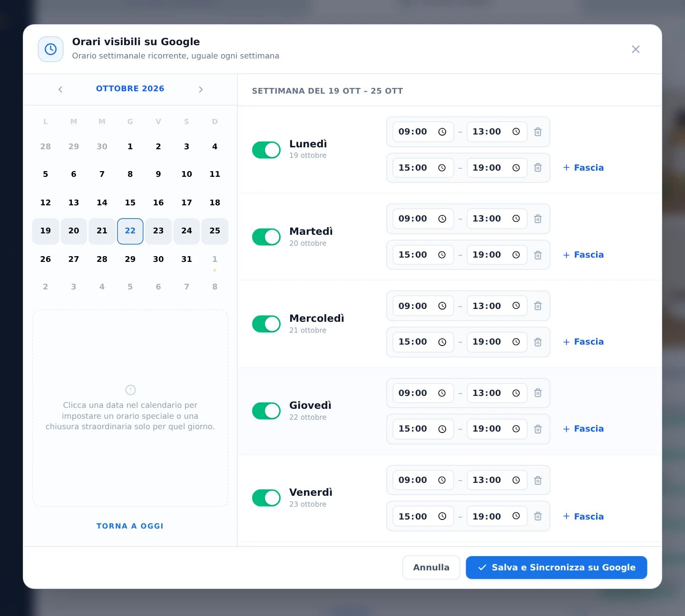Add a Fascia to Venerdì
Viewport: 685px width, 616px height.
[583, 516]
